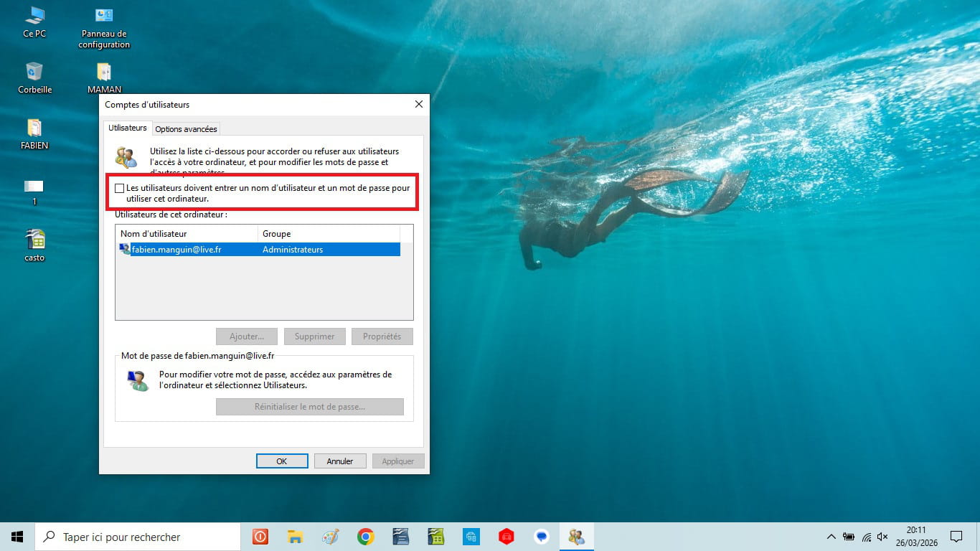Launch Paint from the taskbar

point(330,537)
